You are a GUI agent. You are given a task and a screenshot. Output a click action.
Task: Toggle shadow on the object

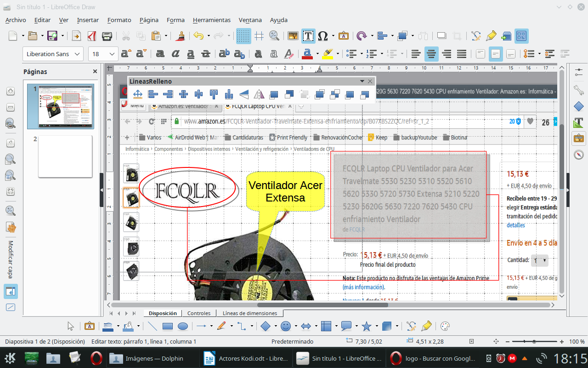point(441,36)
